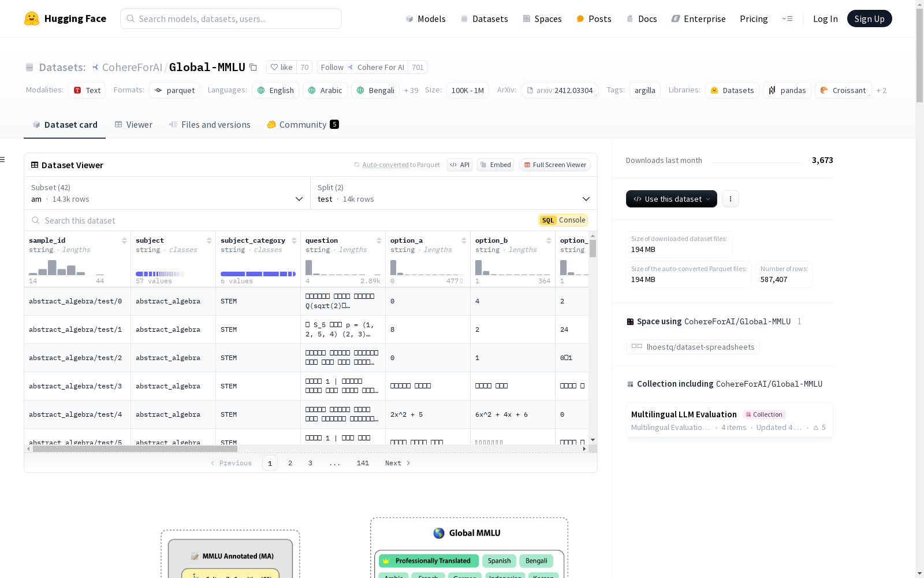Go to page 2 of the dataset
The image size is (924, 578).
click(x=290, y=463)
